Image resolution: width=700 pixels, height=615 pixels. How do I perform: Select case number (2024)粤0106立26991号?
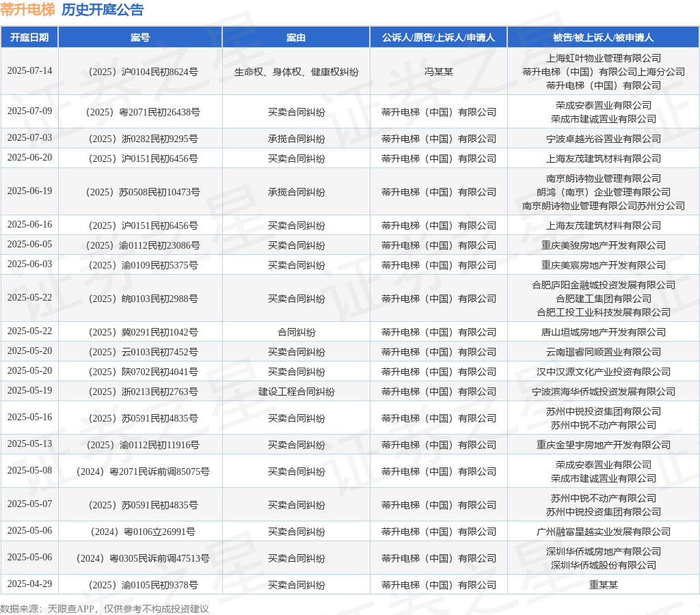143,532
